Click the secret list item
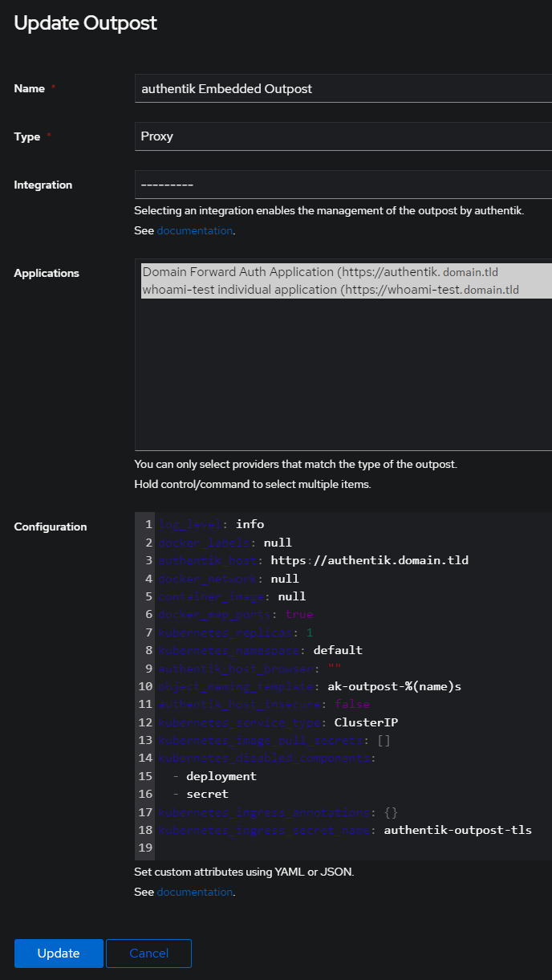 coord(208,794)
